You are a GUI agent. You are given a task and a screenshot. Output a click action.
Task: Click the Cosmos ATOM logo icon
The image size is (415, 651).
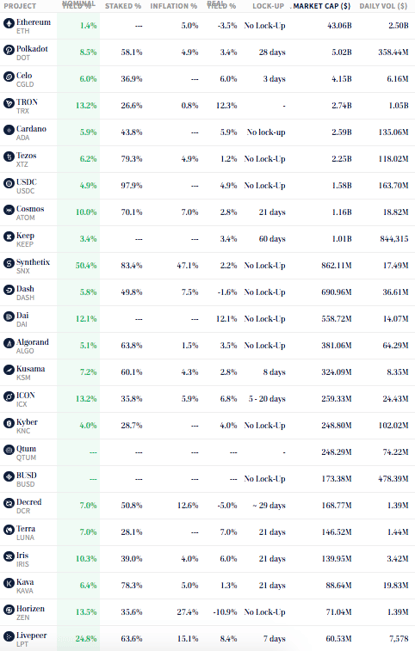pyautogui.click(x=9, y=210)
